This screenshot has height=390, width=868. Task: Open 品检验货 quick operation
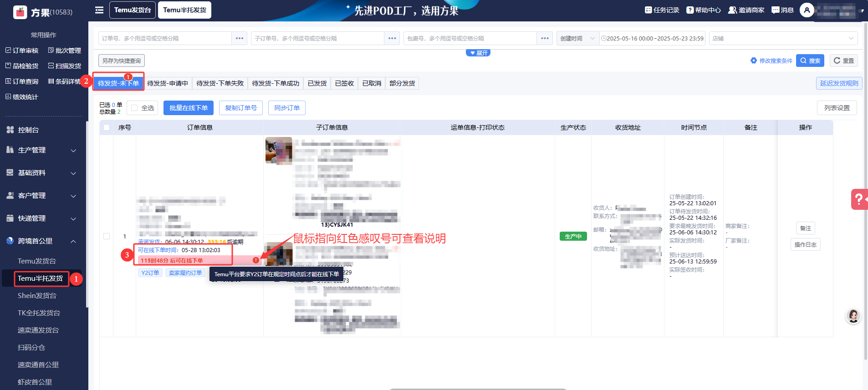coord(22,66)
